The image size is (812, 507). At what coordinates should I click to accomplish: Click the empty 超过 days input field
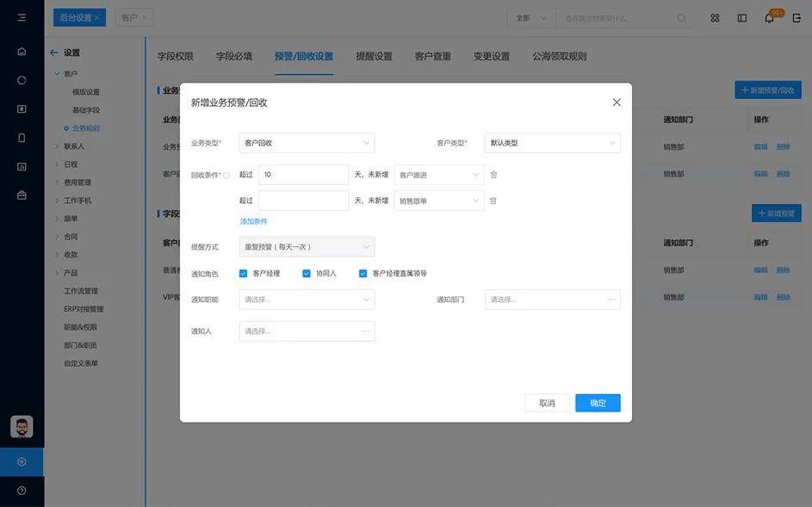[303, 201]
